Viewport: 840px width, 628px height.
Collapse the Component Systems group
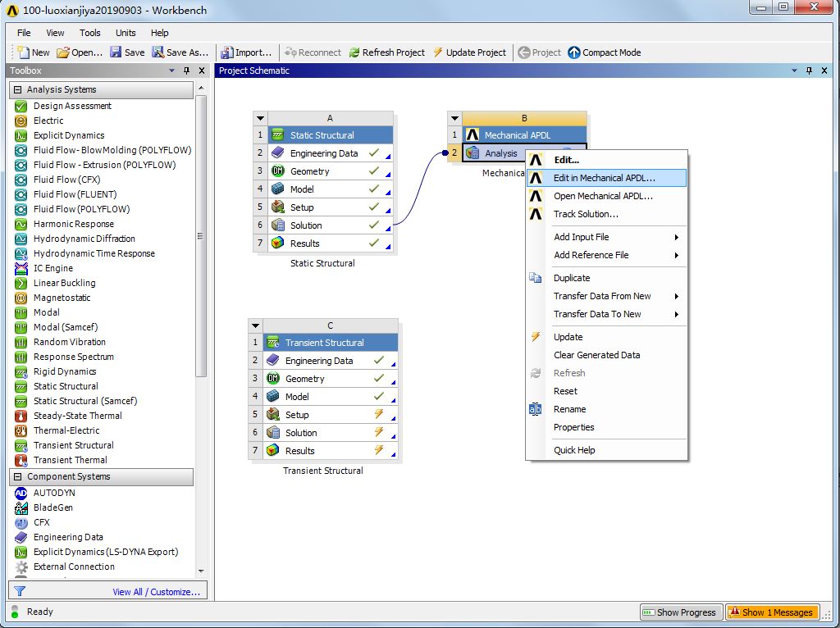point(18,476)
